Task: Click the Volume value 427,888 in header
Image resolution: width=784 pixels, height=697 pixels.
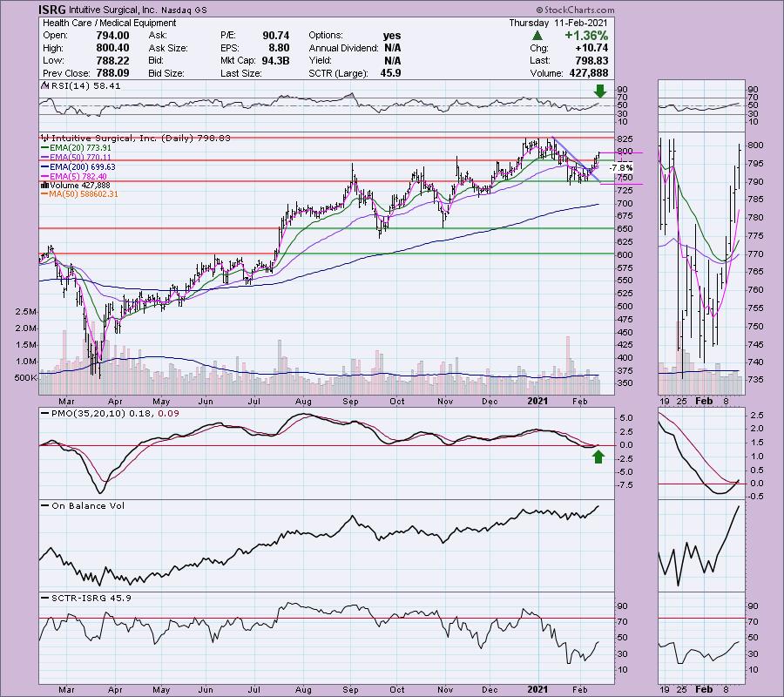Action: tap(589, 73)
